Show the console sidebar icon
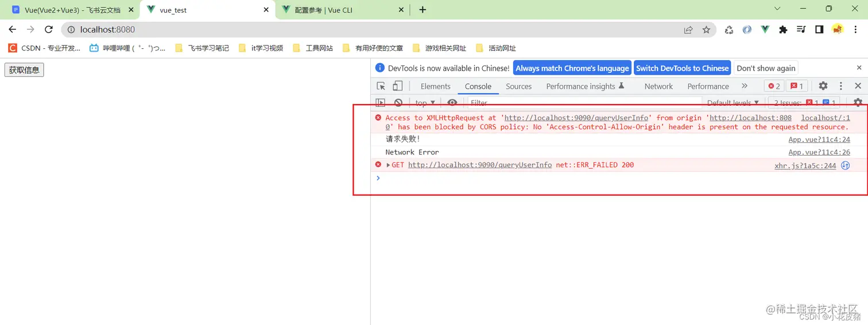This screenshot has height=325, width=868. coord(380,103)
